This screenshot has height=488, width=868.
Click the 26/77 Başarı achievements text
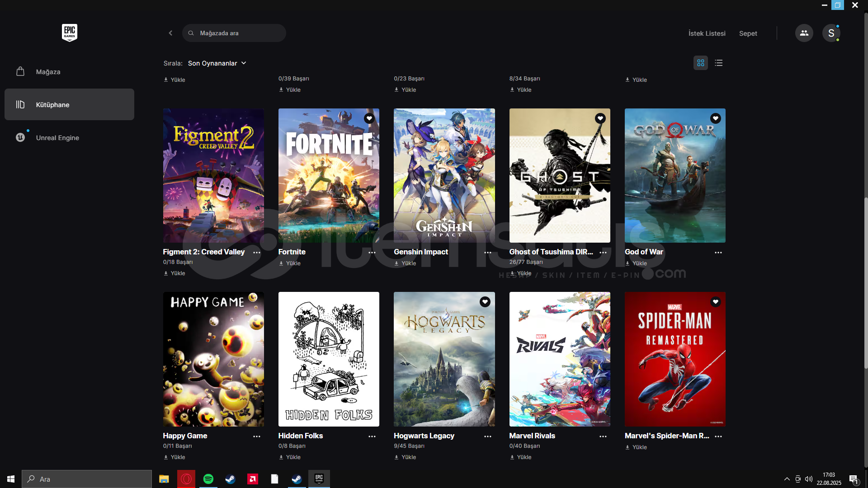(526, 262)
